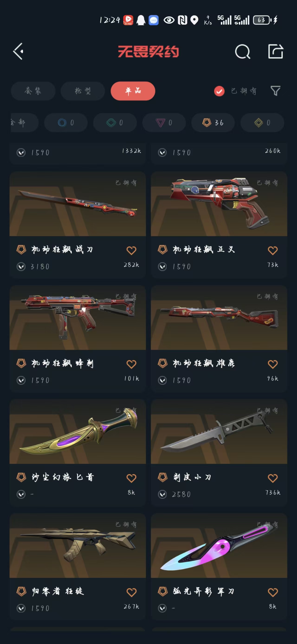Favorite the 机动狂飙战刀 skin heart

131,250
